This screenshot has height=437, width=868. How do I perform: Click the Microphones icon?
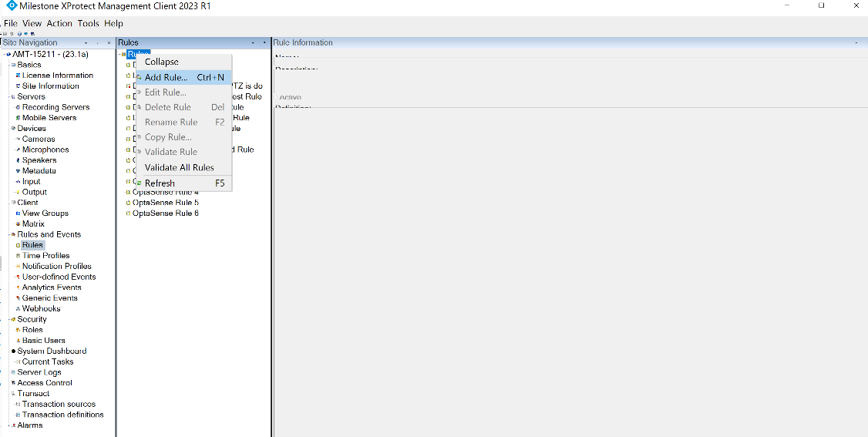[x=18, y=150]
